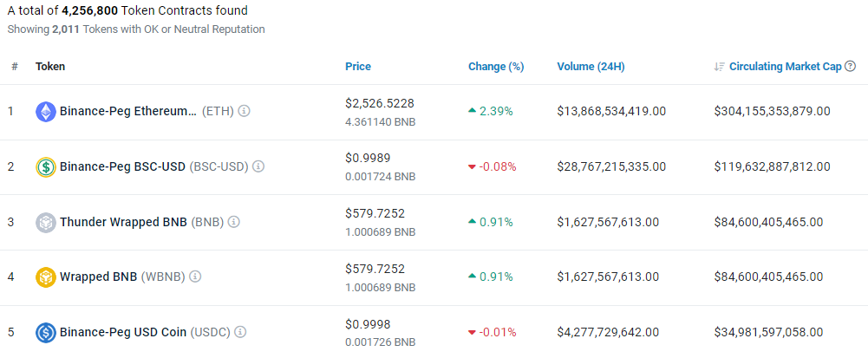
Task: Open Thunder Wrapped BNB token page
Action: (124, 222)
